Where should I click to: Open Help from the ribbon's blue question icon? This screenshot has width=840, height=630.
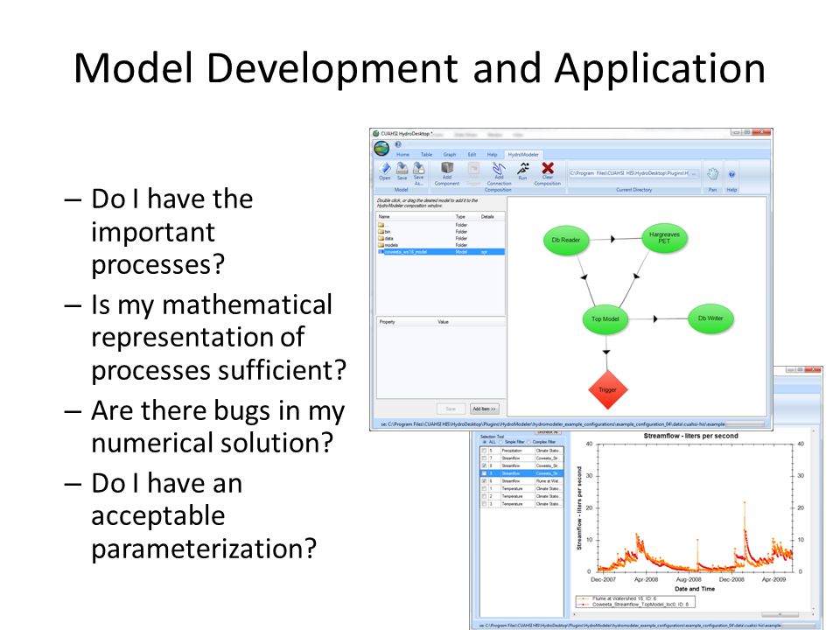pos(731,174)
